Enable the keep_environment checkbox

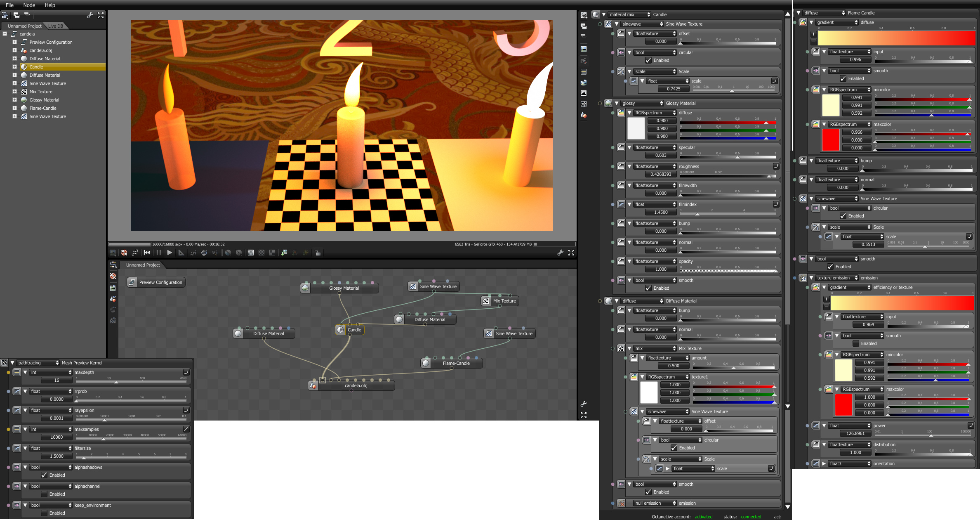coord(44,513)
